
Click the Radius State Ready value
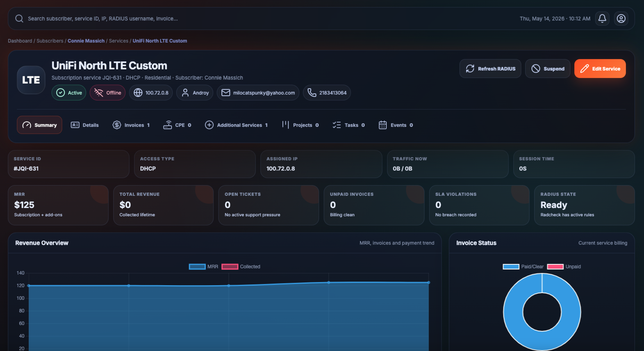(554, 205)
